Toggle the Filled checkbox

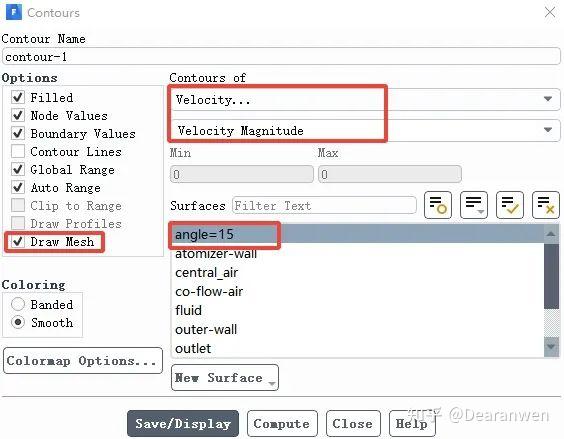[x=18, y=97]
